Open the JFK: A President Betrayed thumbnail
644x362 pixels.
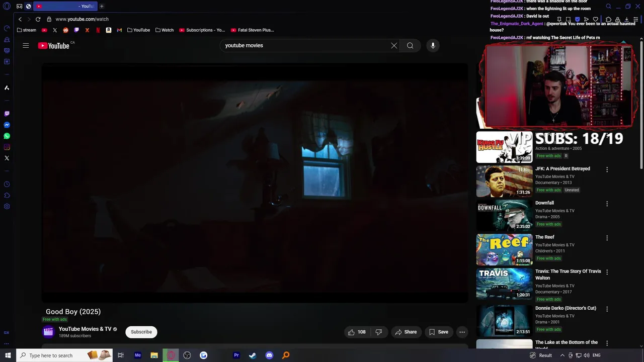coord(504,181)
